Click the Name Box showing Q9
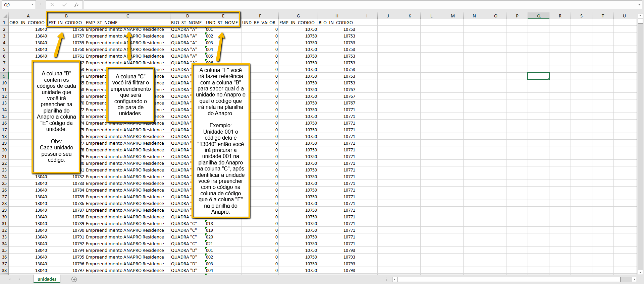The width and height of the screenshot is (644, 284). click(15, 5)
